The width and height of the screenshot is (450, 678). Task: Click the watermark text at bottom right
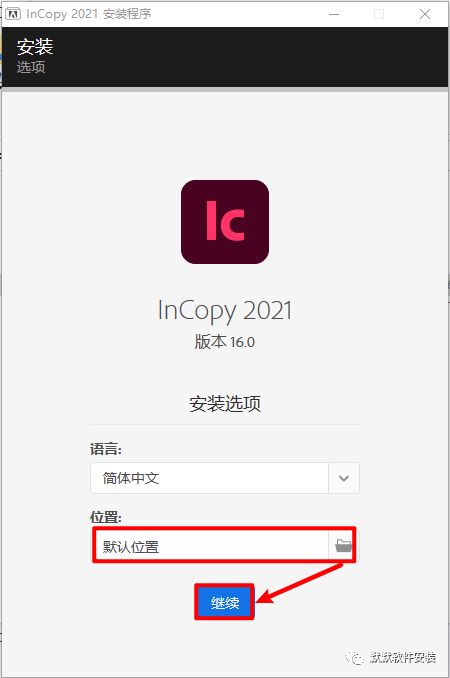403,658
